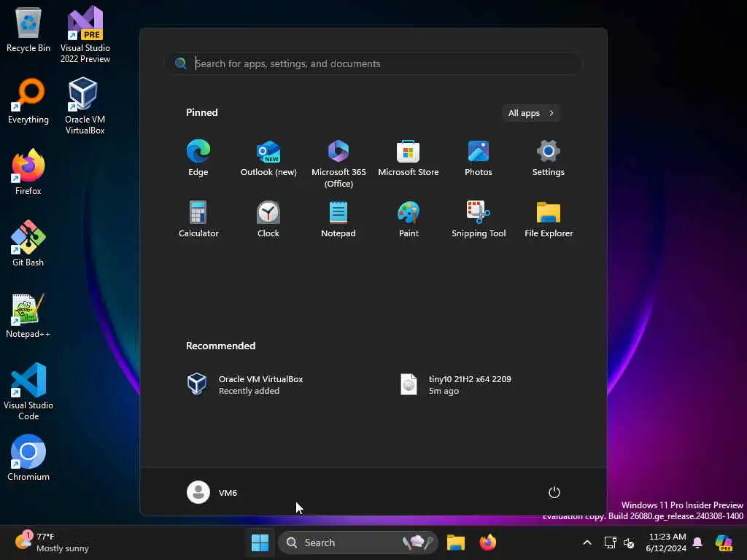Open the Start menu power options

(554, 492)
